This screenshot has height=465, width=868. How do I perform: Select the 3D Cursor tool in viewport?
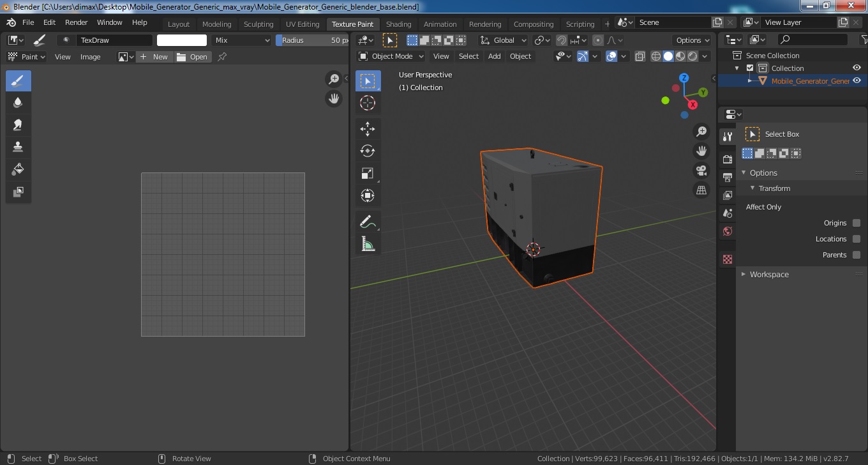tap(368, 103)
